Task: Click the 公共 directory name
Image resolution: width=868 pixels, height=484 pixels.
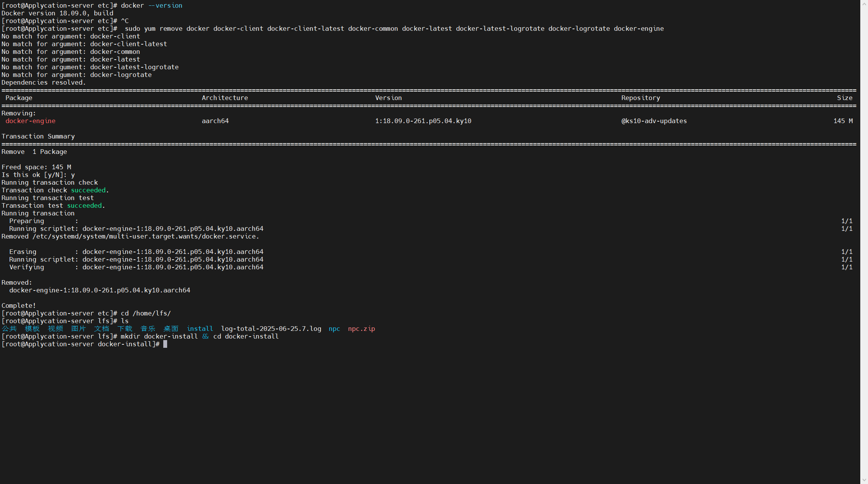Action: pyautogui.click(x=9, y=329)
